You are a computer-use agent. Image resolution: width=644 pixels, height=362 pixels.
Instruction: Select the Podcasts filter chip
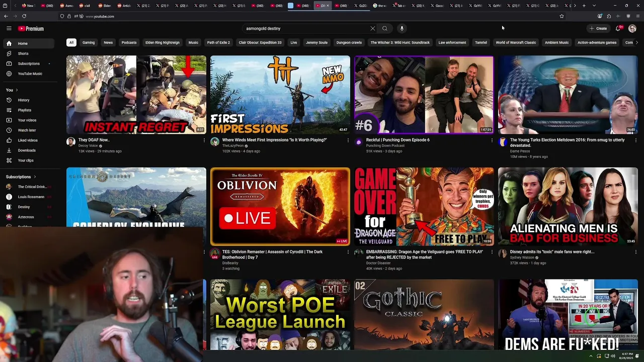click(x=129, y=43)
